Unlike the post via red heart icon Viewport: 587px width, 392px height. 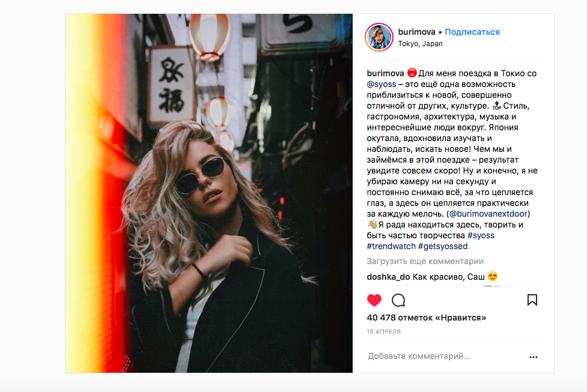374,300
